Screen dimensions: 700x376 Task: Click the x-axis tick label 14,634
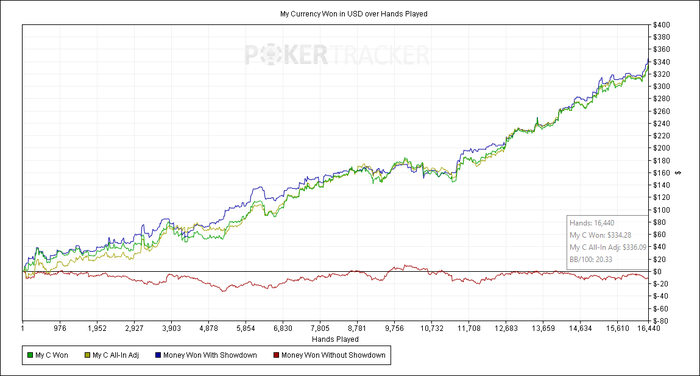point(580,328)
